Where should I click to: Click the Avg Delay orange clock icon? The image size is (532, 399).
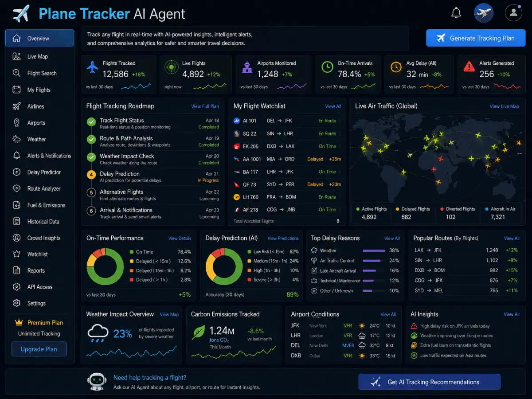point(395,67)
